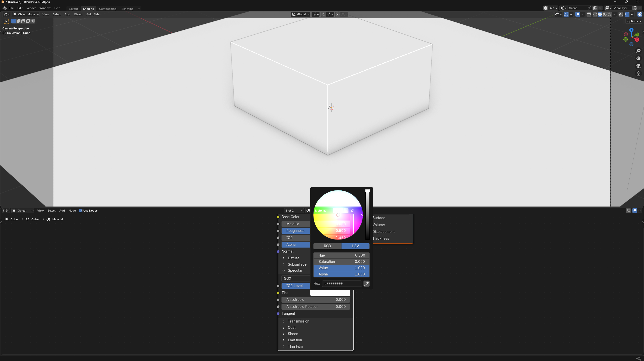Click the Hex color input field
The width and height of the screenshot is (644, 361).
[x=342, y=284]
